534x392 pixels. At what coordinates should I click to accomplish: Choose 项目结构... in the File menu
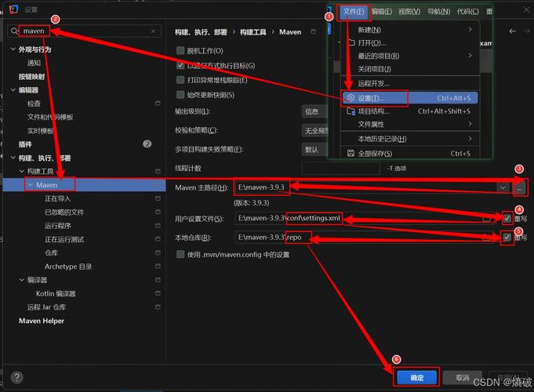410,111
